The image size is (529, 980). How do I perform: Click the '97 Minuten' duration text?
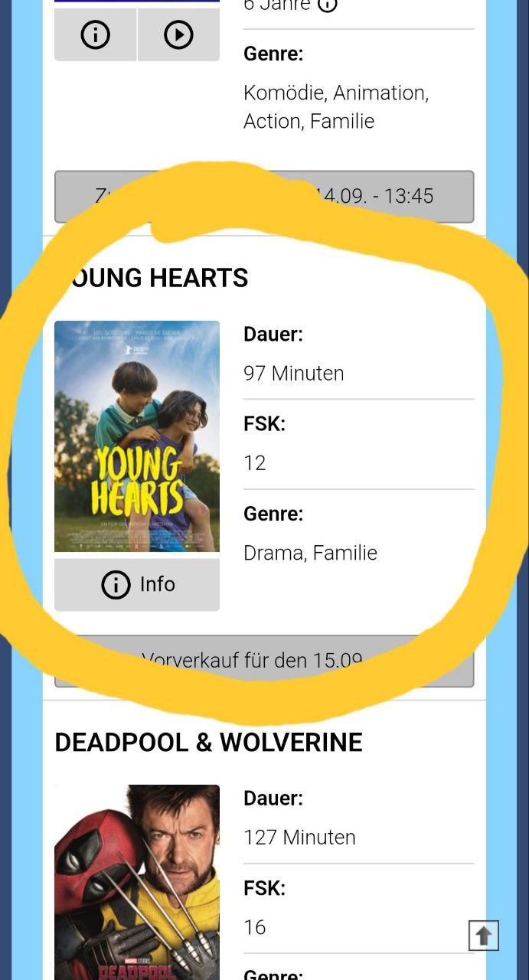click(294, 374)
